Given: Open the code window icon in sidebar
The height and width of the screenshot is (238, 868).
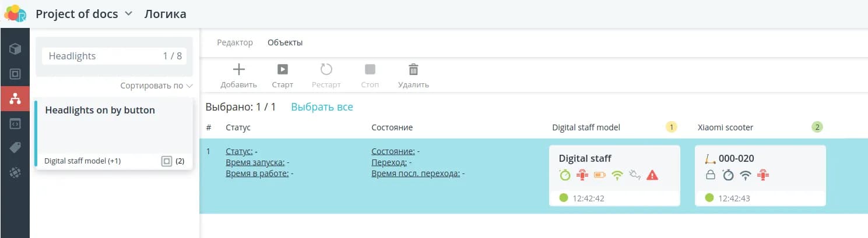Looking at the screenshot, I should pyautogui.click(x=15, y=123).
